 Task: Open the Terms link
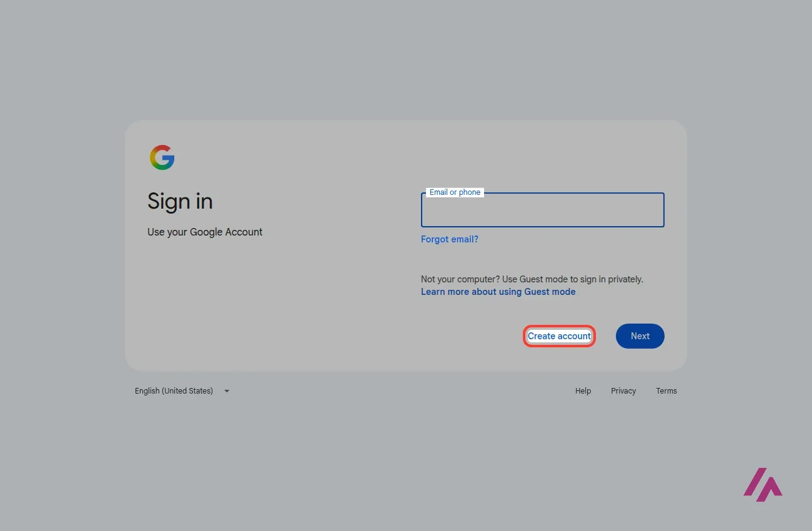(x=666, y=391)
